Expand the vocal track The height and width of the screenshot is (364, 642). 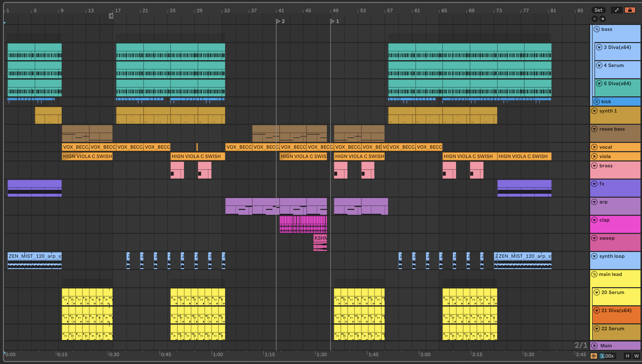pyautogui.click(x=594, y=147)
